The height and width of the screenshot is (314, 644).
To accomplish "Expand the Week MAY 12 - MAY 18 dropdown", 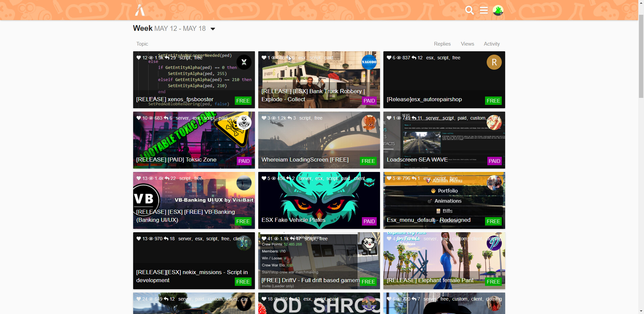I will pos(213,29).
